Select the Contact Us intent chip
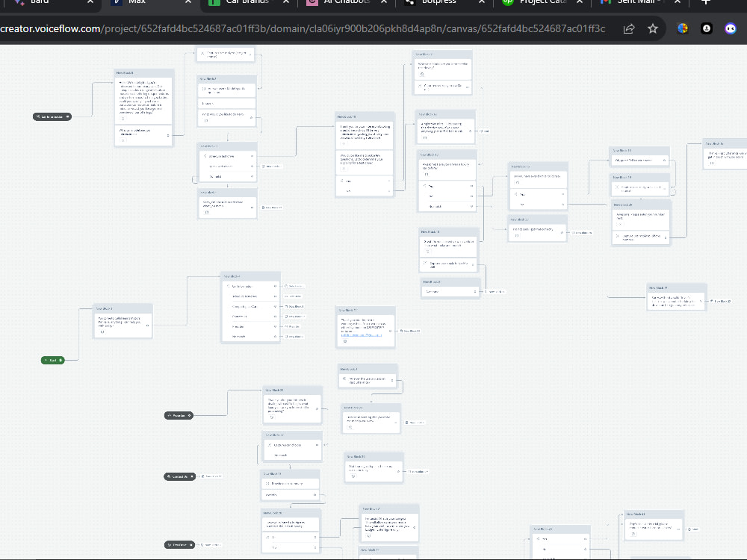Viewport: 747px width, 560px height. (179, 476)
